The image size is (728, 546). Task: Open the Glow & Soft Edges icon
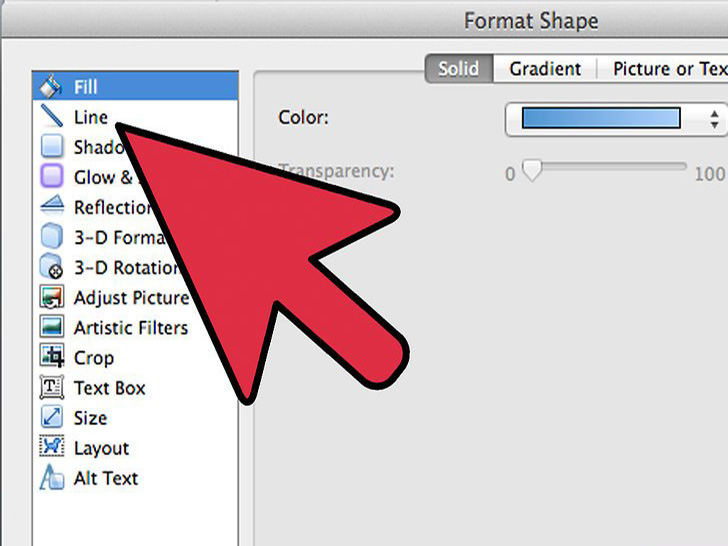[x=51, y=177]
